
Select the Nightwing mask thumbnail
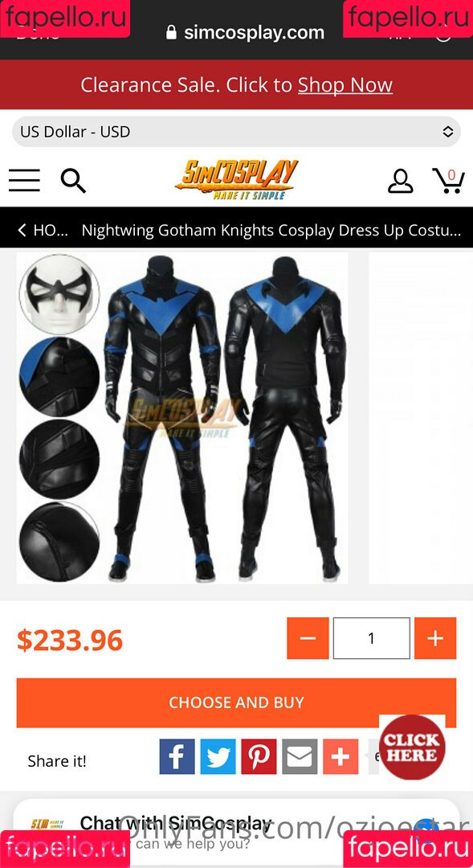pos(59,294)
